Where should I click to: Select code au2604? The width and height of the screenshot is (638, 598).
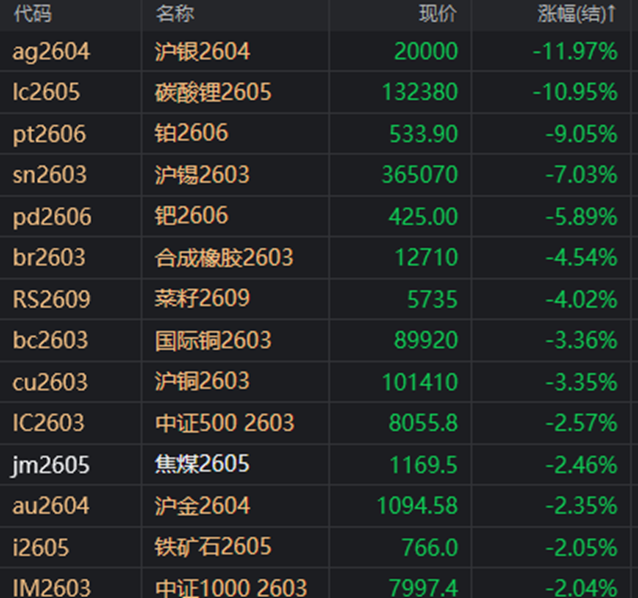pos(51,506)
